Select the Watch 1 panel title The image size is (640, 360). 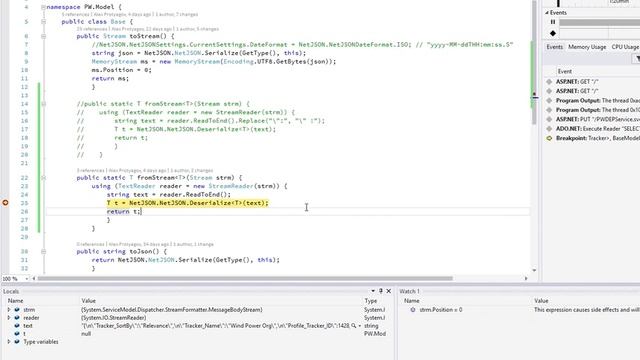tap(409, 291)
